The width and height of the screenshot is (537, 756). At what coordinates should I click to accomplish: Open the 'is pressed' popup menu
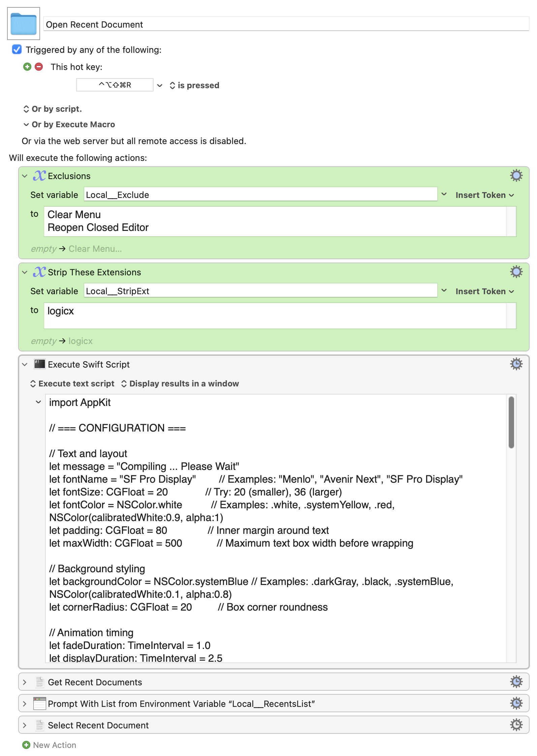[195, 85]
